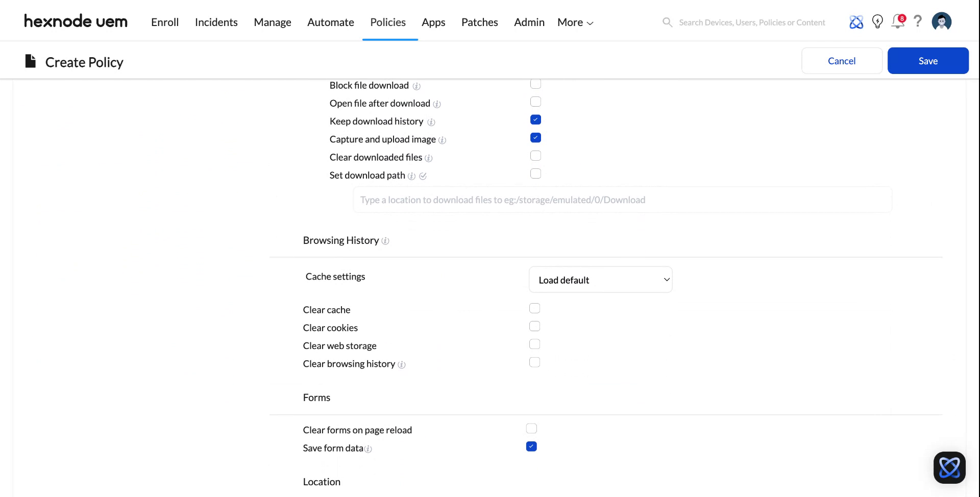980x497 pixels.
Task: Open the Patches menu item
Action: point(479,22)
